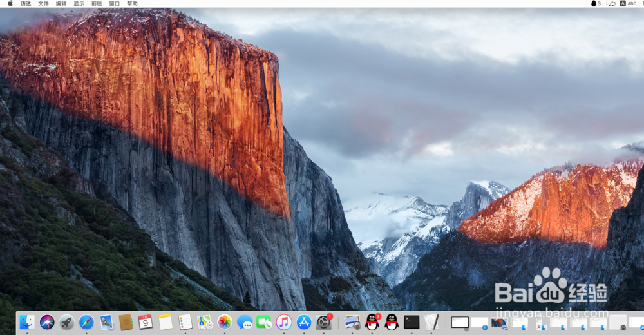Screen dimensions: 644x335
Task: Open the 显示 menu
Action: tap(79, 3)
